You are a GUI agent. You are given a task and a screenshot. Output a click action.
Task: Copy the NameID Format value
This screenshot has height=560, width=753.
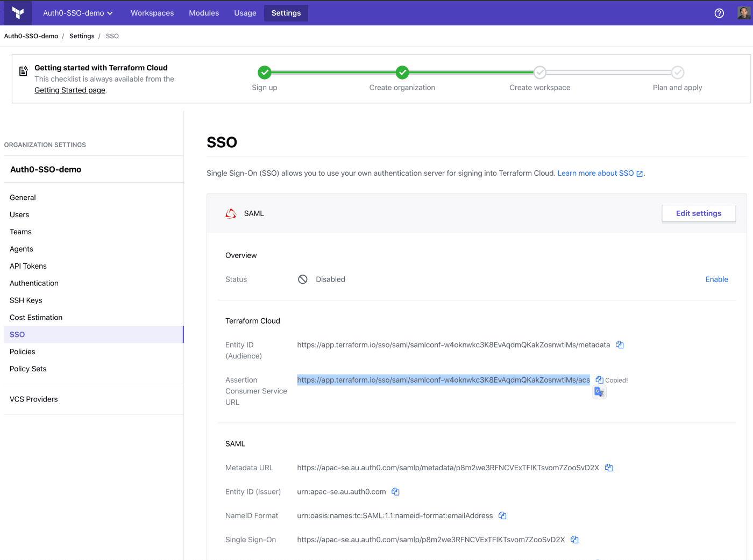[502, 516]
